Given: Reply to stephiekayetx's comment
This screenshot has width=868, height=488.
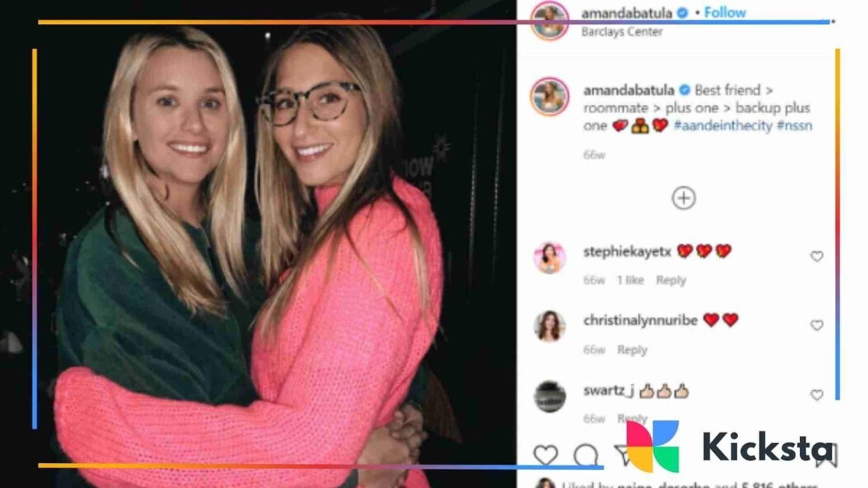Looking at the screenshot, I should point(671,280).
